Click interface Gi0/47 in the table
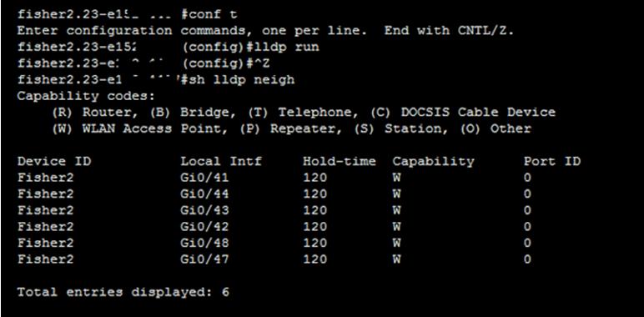Viewport: 644px width, 317px height. point(204,259)
